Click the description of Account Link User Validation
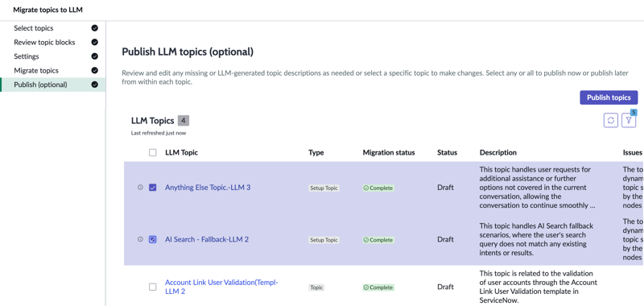Screen dimensions: 644x306 coord(539,287)
